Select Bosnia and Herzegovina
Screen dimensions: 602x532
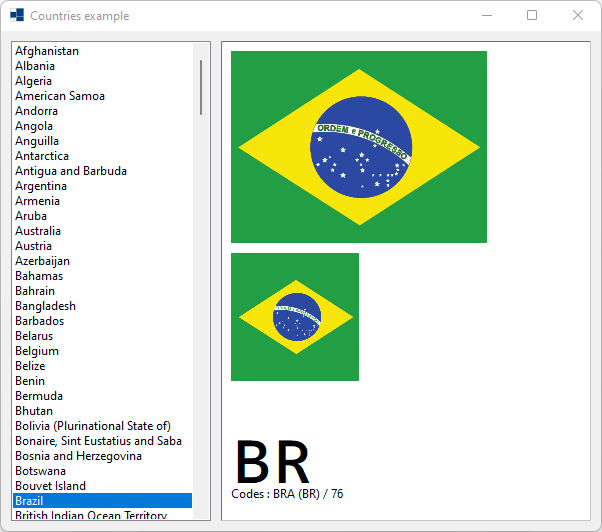(103, 455)
